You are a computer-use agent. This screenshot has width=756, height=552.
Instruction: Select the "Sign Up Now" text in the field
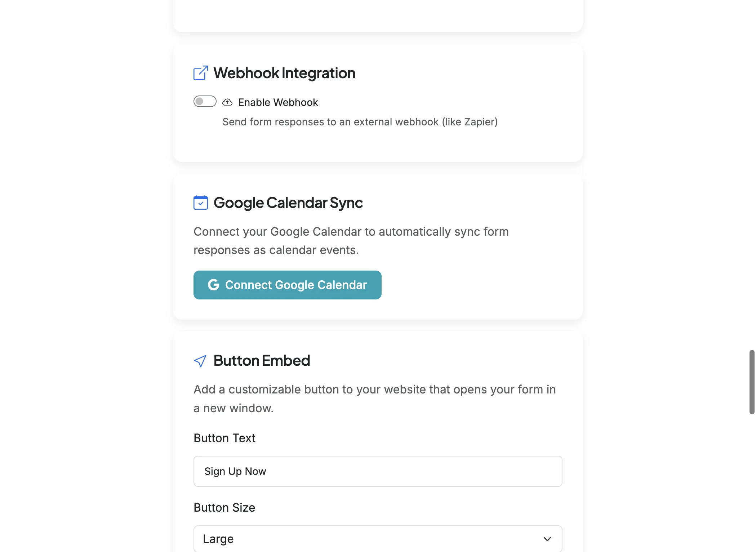[235, 471]
